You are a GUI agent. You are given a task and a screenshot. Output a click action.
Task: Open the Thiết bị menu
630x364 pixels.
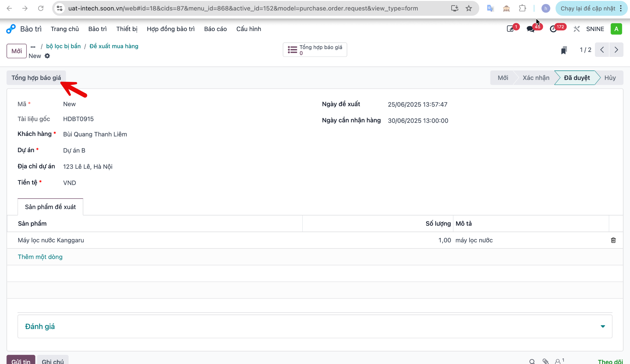coord(127,29)
